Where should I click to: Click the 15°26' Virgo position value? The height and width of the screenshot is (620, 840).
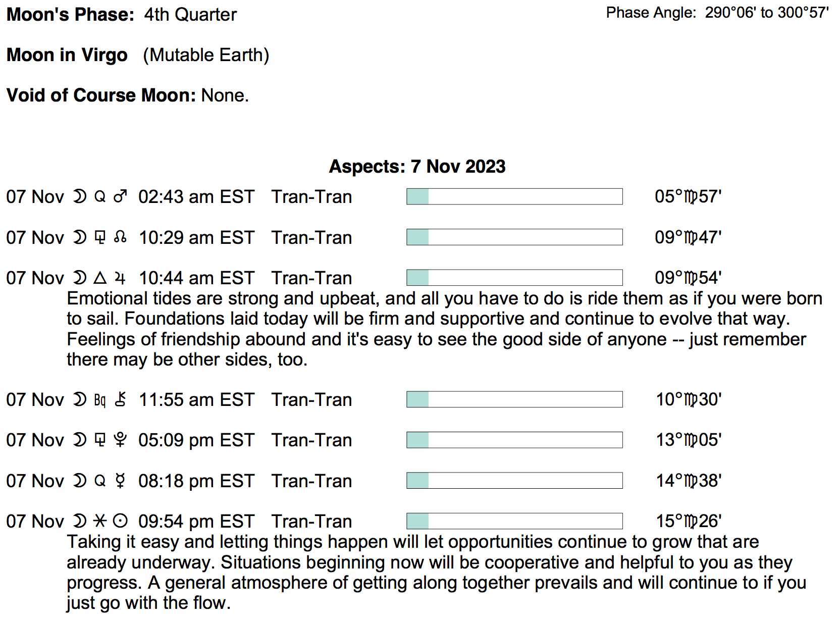689,521
